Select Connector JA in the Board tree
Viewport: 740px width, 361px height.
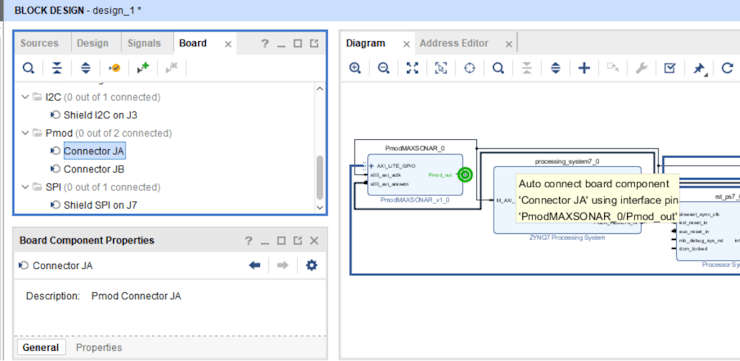94,151
